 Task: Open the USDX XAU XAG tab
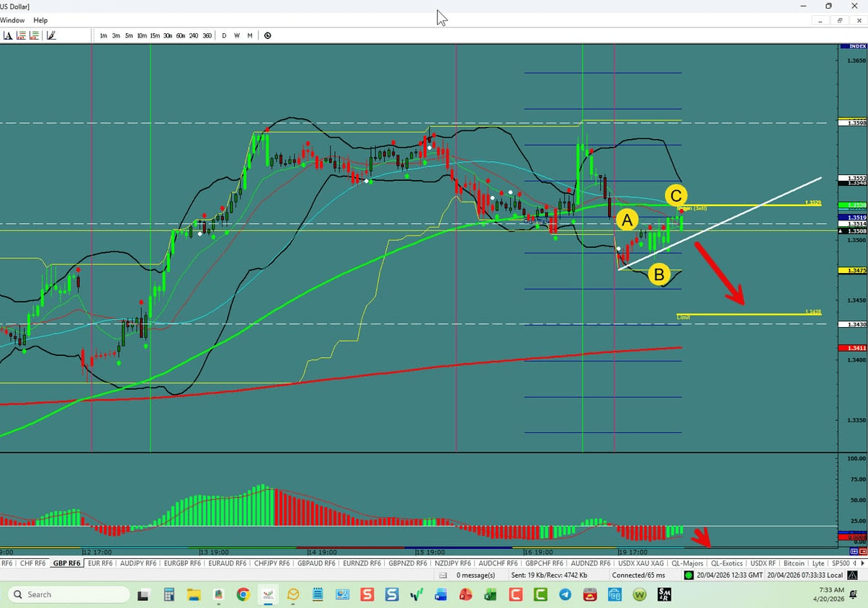coord(641,563)
